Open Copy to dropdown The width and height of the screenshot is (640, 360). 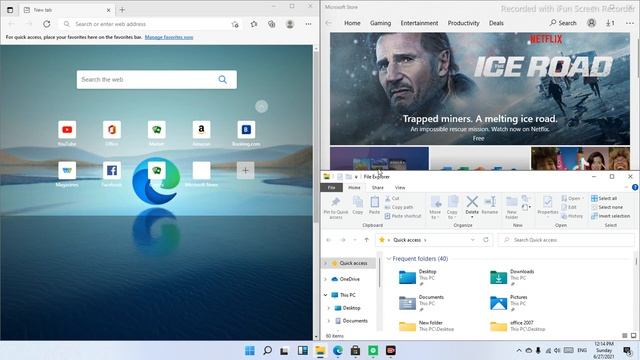tap(452, 207)
